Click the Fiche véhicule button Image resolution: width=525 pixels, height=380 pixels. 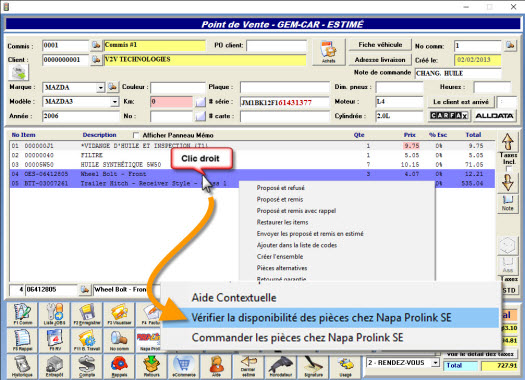pos(380,45)
